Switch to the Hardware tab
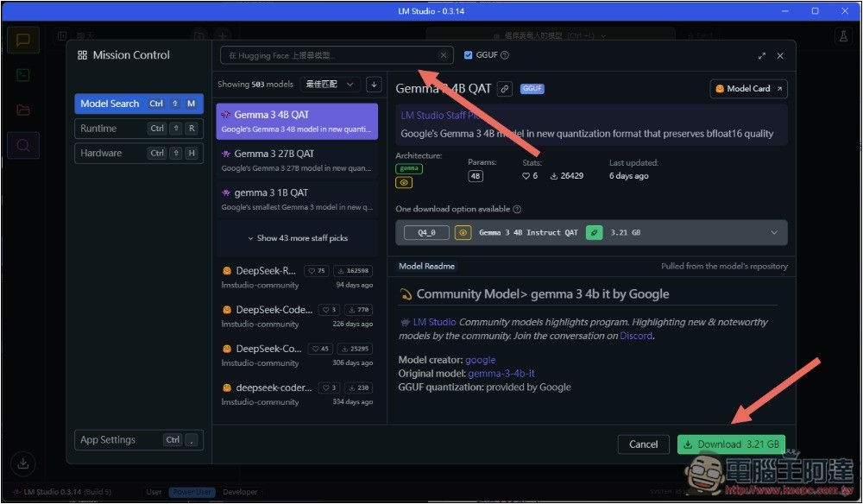 (x=138, y=154)
